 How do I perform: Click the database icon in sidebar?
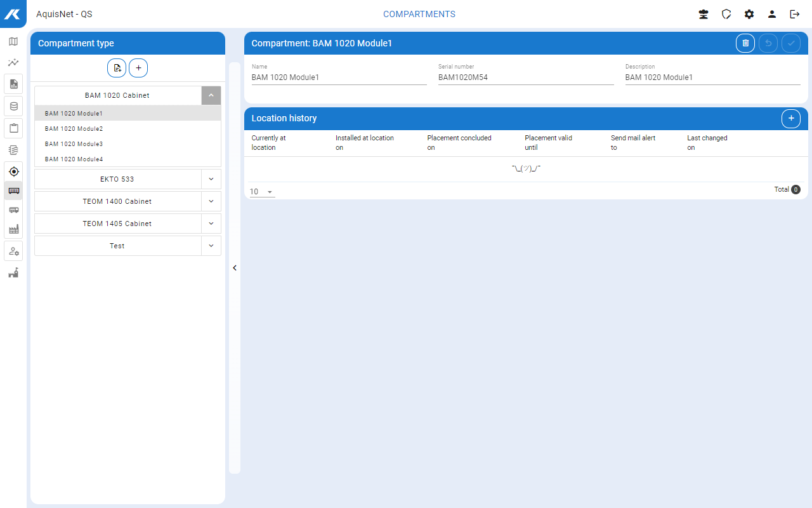pyautogui.click(x=13, y=106)
